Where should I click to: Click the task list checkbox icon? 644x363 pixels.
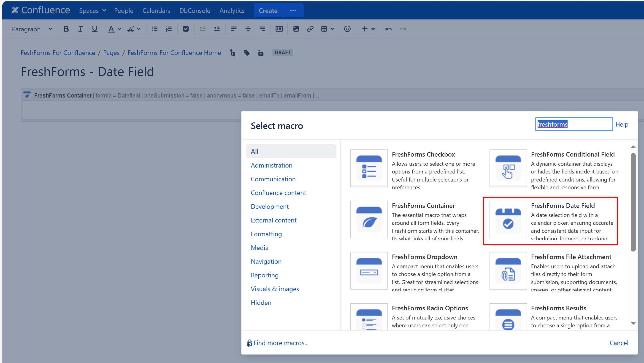point(186,29)
